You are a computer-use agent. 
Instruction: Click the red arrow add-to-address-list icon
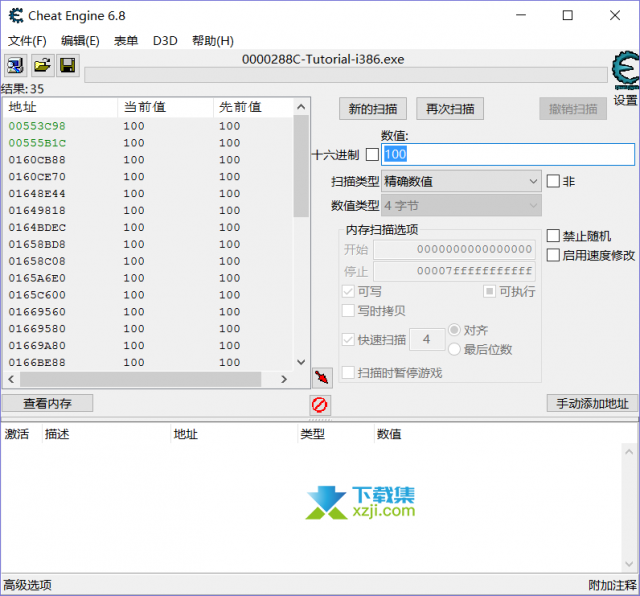point(322,378)
